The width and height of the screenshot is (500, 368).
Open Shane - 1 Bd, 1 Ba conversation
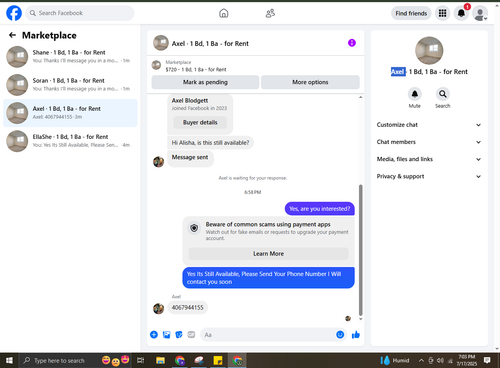[x=70, y=57]
